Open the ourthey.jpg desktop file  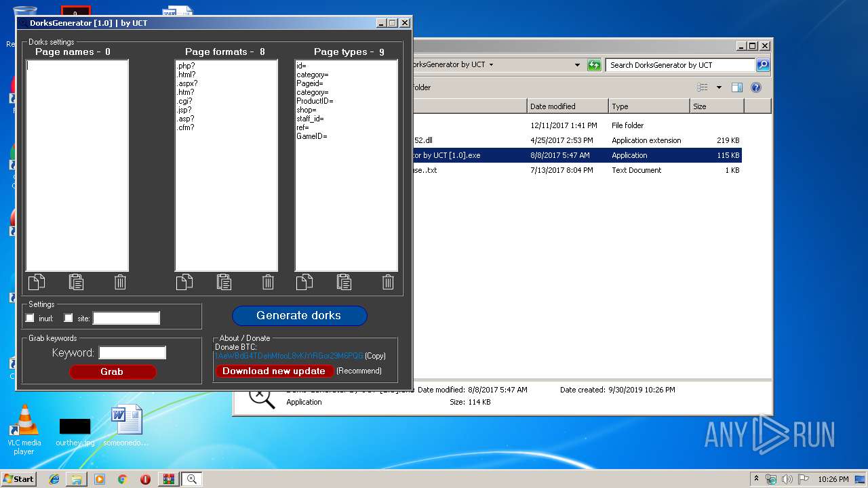click(x=75, y=430)
